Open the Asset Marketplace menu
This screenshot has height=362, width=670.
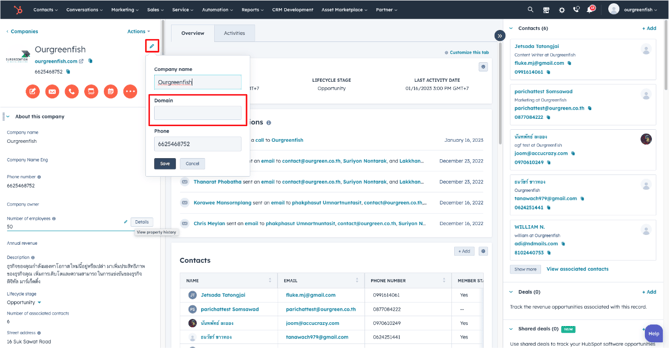coord(344,10)
